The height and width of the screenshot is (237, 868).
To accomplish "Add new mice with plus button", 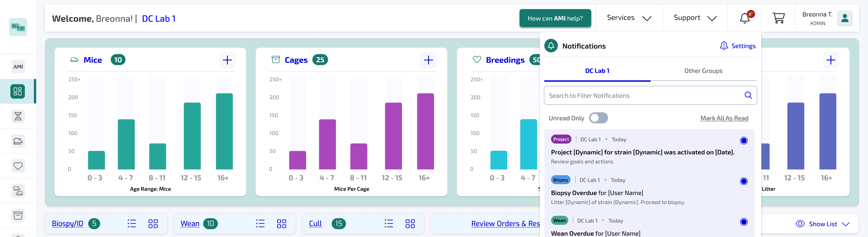I will click(227, 60).
